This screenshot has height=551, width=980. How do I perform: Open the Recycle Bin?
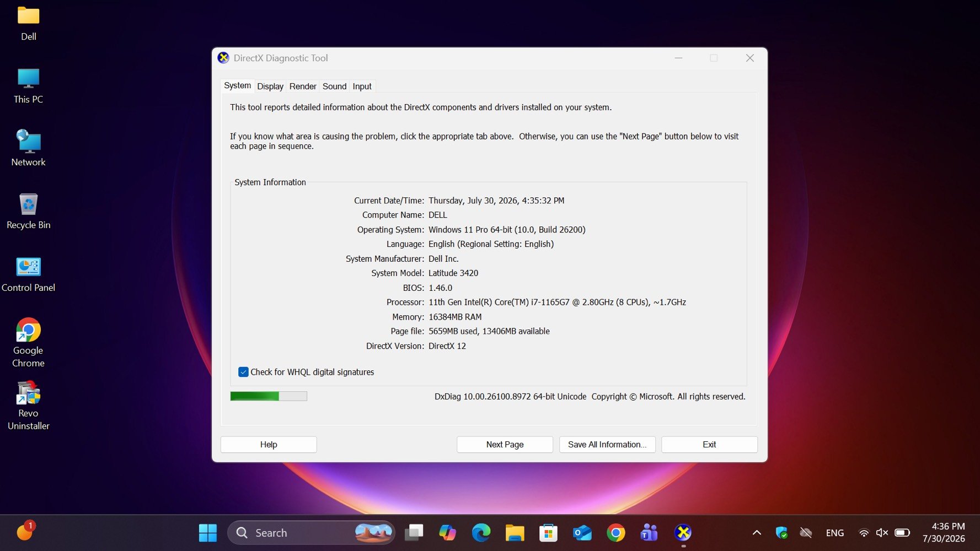click(x=28, y=212)
